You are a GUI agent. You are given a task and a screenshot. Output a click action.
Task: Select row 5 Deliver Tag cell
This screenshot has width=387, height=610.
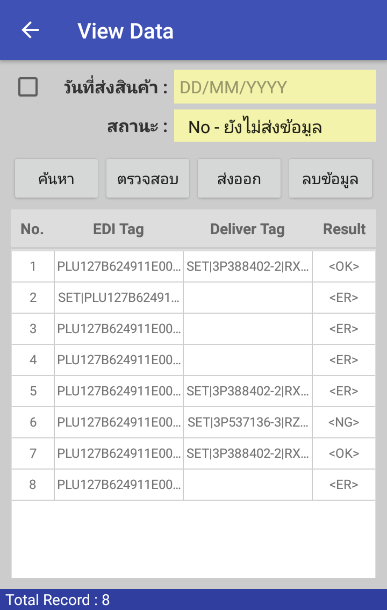pyautogui.click(x=248, y=391)
